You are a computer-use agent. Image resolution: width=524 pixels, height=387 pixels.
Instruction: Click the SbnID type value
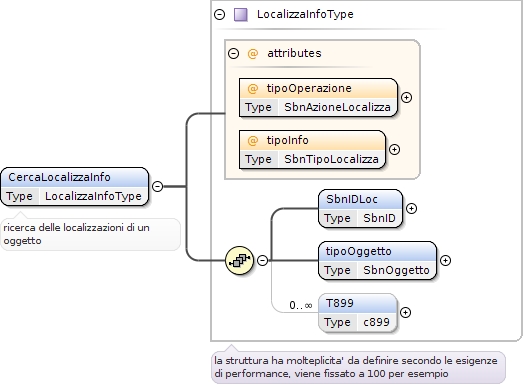tap(379, 218)
